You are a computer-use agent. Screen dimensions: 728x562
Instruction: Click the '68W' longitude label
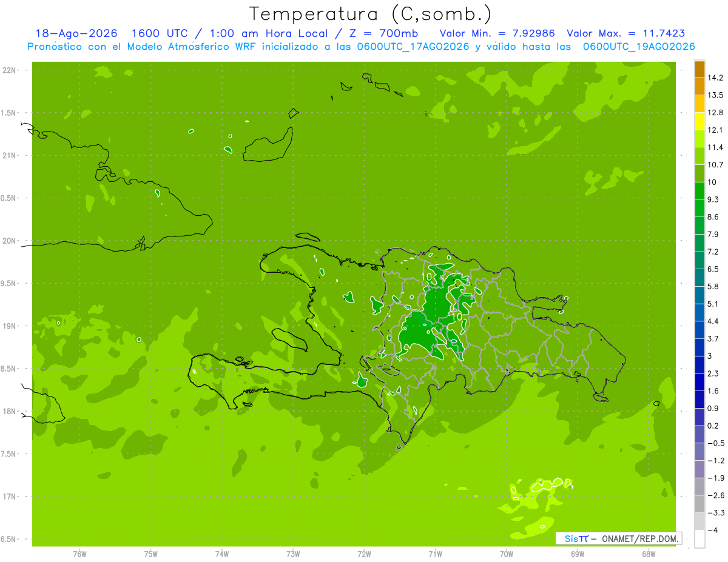pyautogui.click(x=649, y=554)
